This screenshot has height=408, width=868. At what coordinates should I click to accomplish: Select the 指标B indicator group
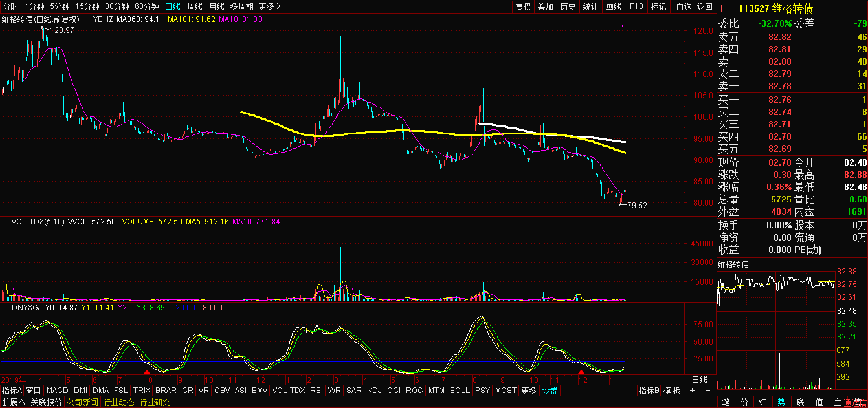[649, 391]
